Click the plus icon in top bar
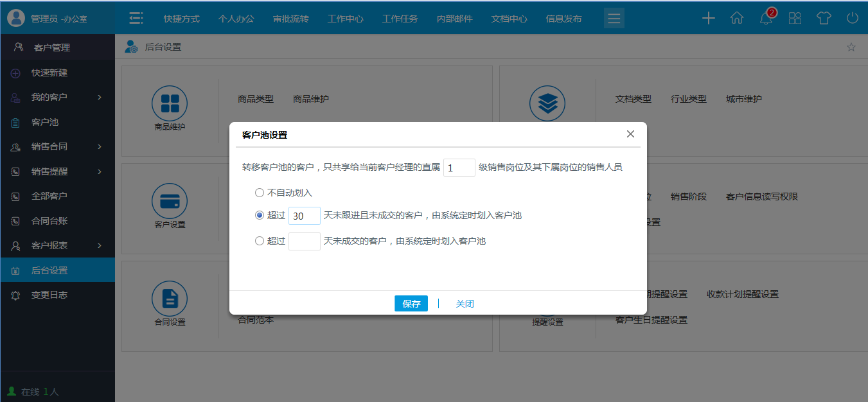 click(708, 19)
